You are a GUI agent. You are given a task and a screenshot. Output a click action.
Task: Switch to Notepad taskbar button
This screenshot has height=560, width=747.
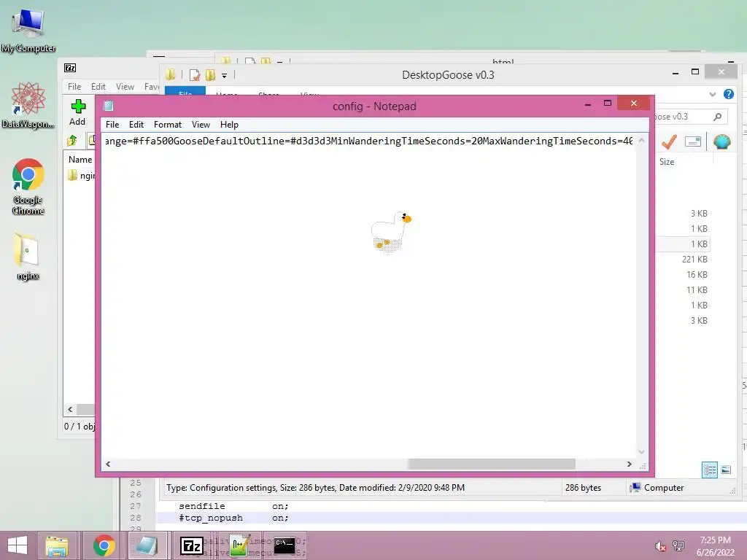147,545
